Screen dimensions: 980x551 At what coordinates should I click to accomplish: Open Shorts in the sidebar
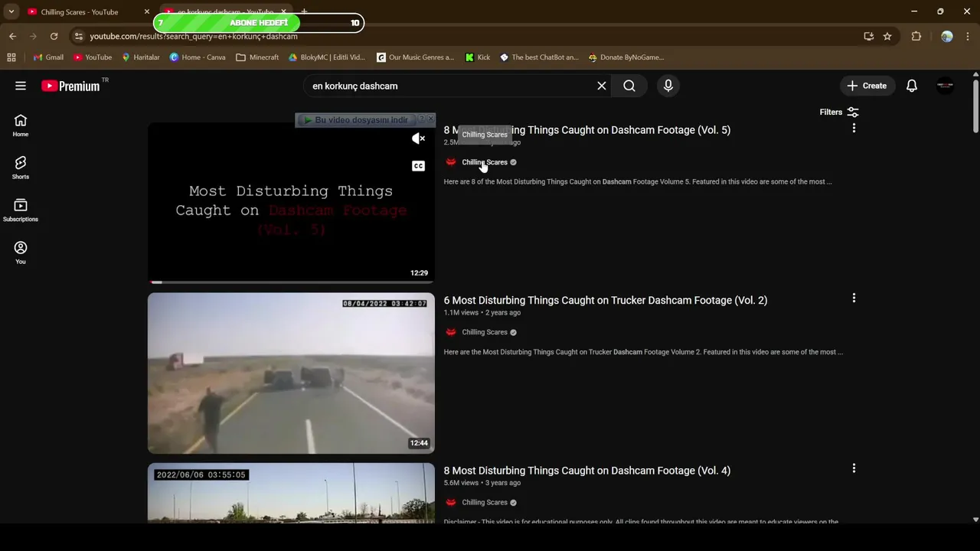(x=21, y=168)
